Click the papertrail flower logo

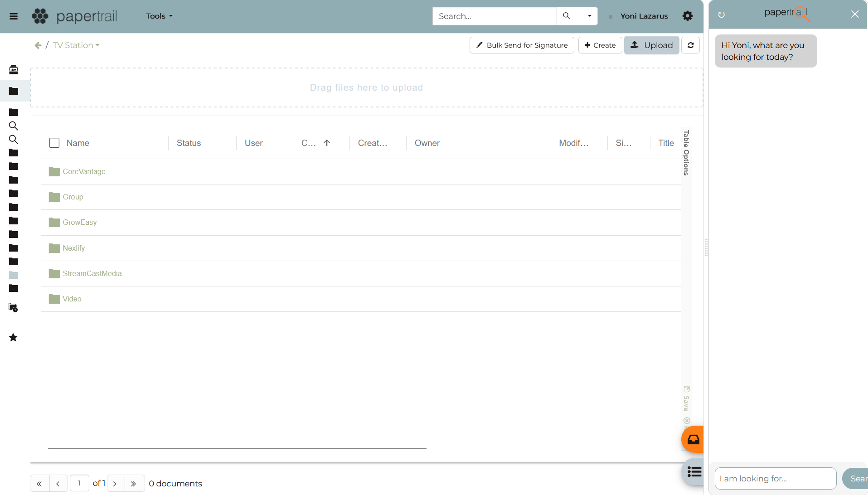[40, 16]
